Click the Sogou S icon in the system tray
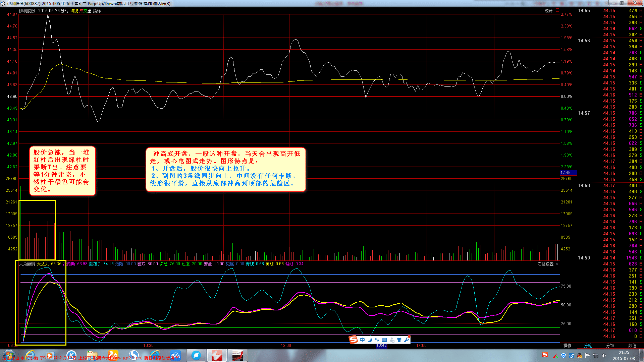644x362 pixels. (x=545, y=355)
